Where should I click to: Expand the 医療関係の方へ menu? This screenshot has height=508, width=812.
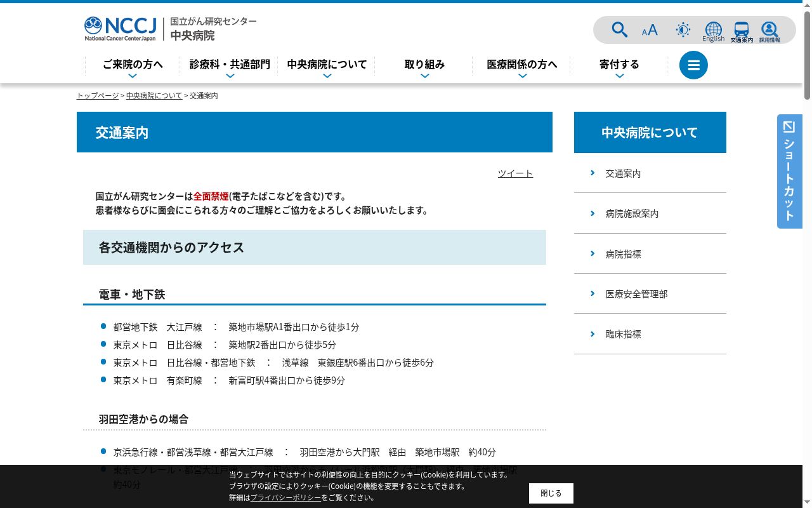click(522, 66)
